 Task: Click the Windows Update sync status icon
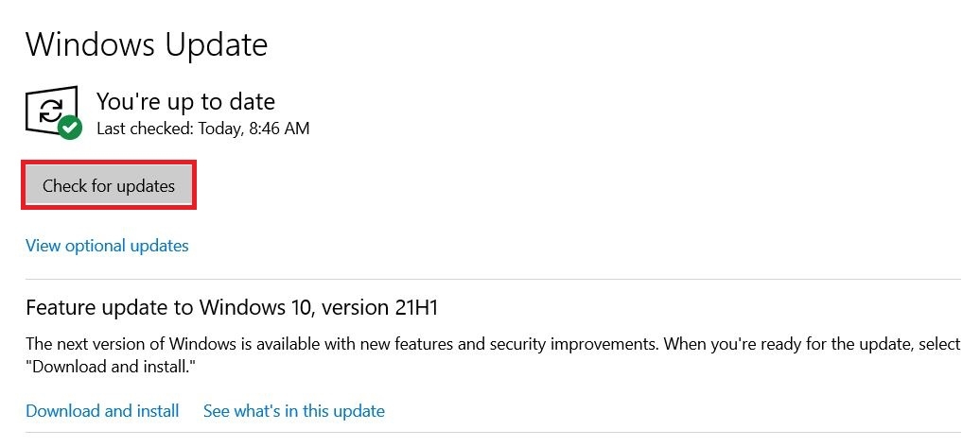click(53, 112)
